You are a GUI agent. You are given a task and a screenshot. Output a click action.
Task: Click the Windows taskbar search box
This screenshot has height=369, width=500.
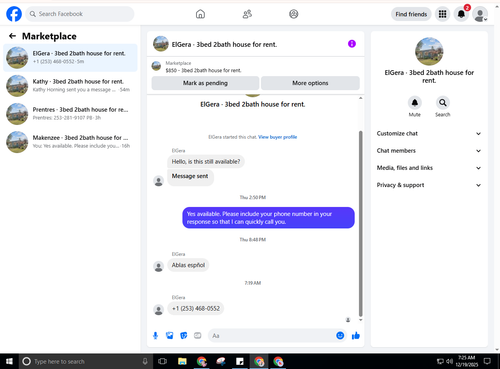86,361
